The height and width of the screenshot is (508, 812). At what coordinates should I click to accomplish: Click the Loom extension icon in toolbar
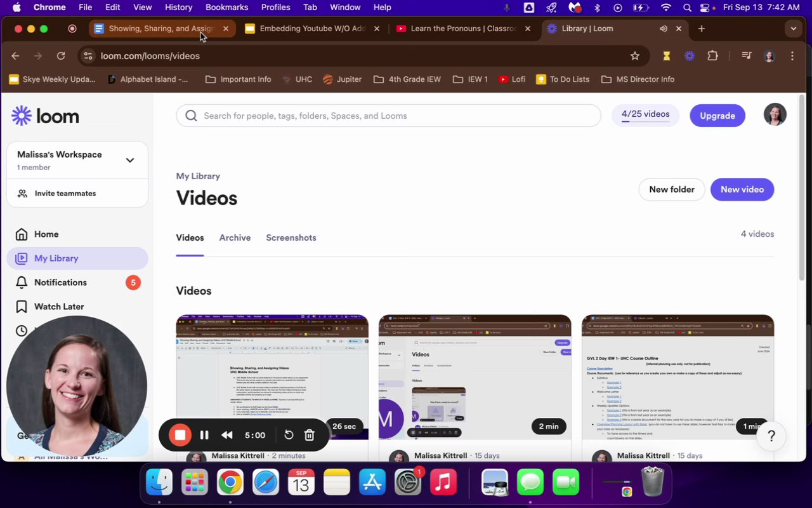click(x=690, y=56)
